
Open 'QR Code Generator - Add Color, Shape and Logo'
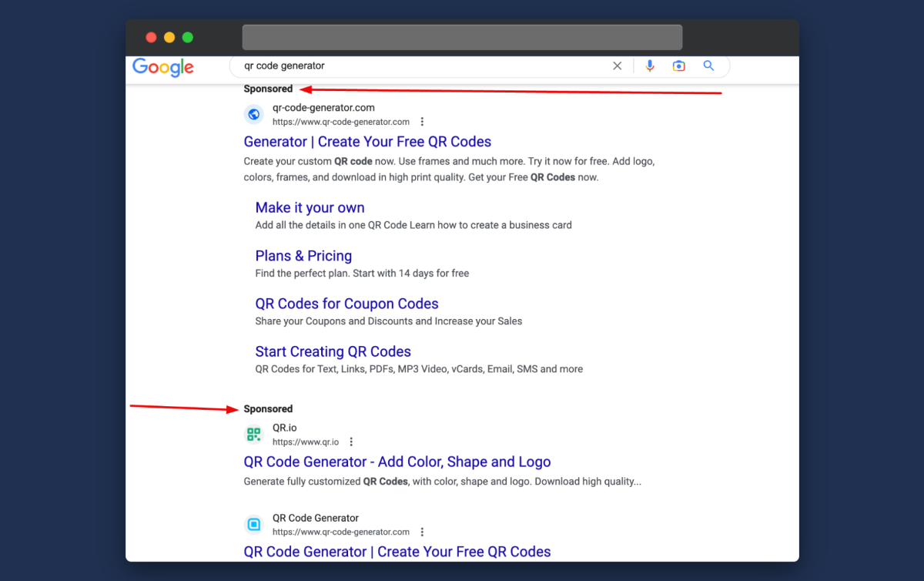click(397, 462)
